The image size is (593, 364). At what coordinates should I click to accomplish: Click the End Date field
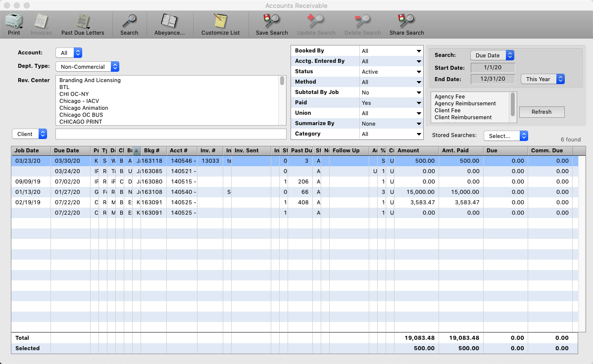(x=493, y=79)
